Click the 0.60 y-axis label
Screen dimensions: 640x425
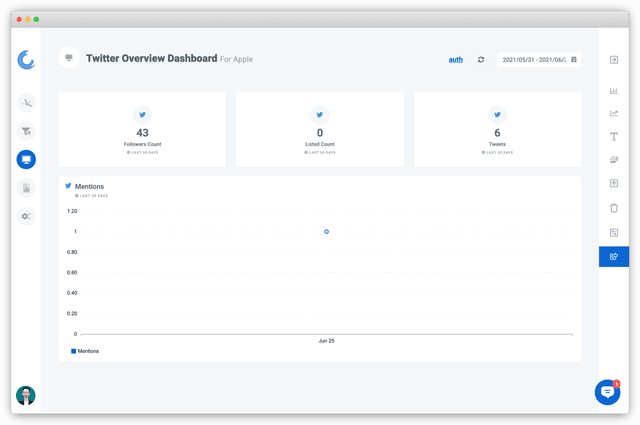click(x=72, y=272)
